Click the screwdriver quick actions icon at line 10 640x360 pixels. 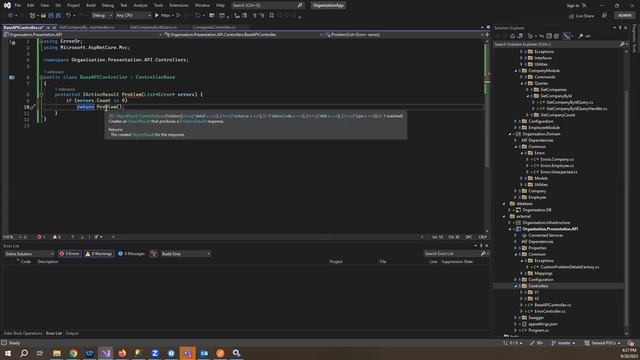point(33,107)
